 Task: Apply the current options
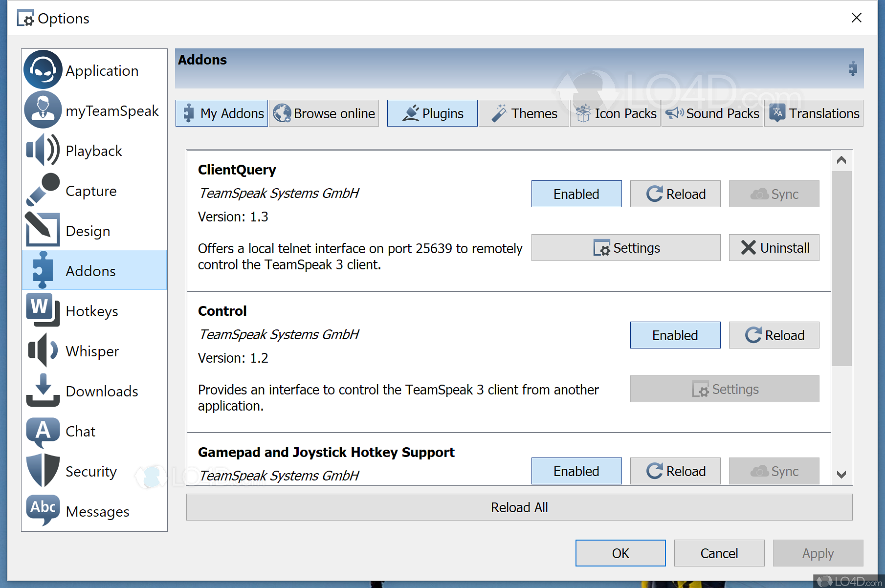[x=818, y=553]
